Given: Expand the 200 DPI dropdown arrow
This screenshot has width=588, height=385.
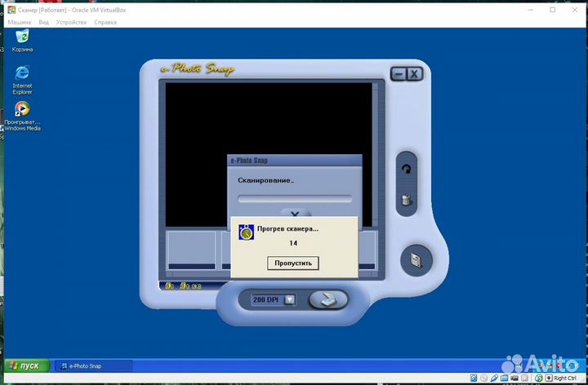Looking at the screenshot, I should [x=289, y=300].
